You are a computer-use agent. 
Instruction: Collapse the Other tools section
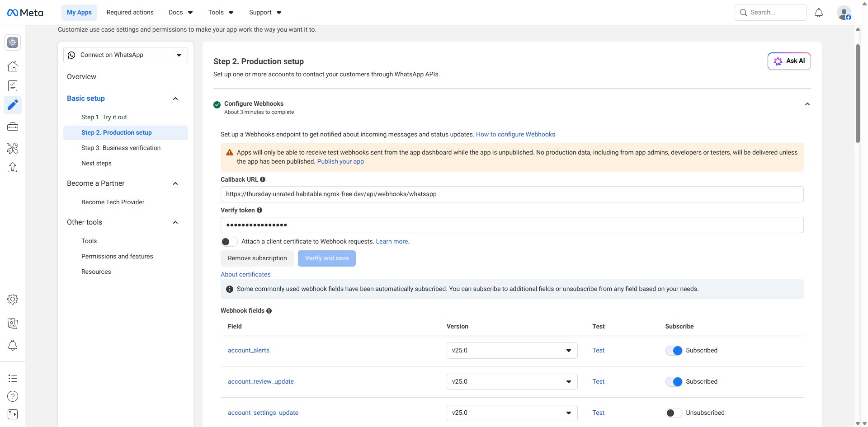(175, 222)
